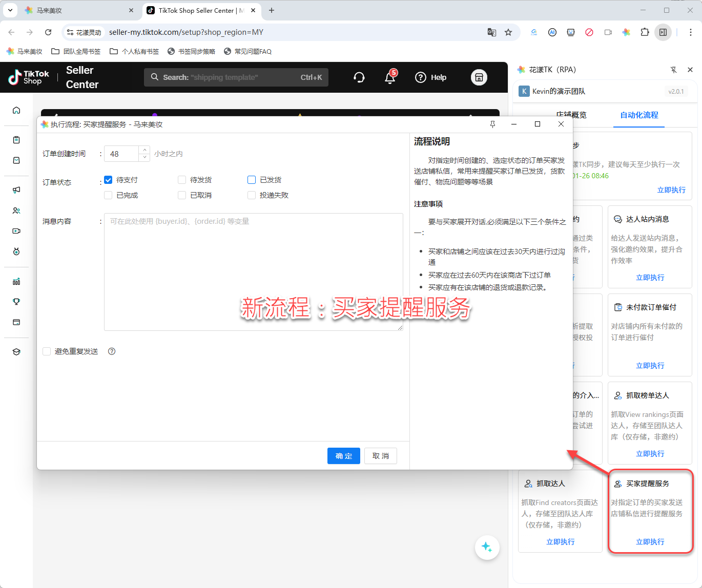Click the help question mark beside 避免重复发送
702x588 pixels.
tap(112, 351)
